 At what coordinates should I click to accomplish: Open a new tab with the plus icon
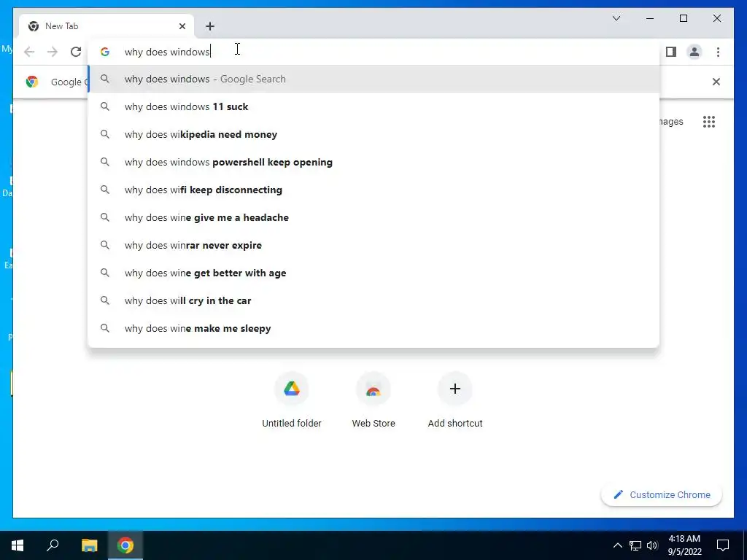point(210,26)
